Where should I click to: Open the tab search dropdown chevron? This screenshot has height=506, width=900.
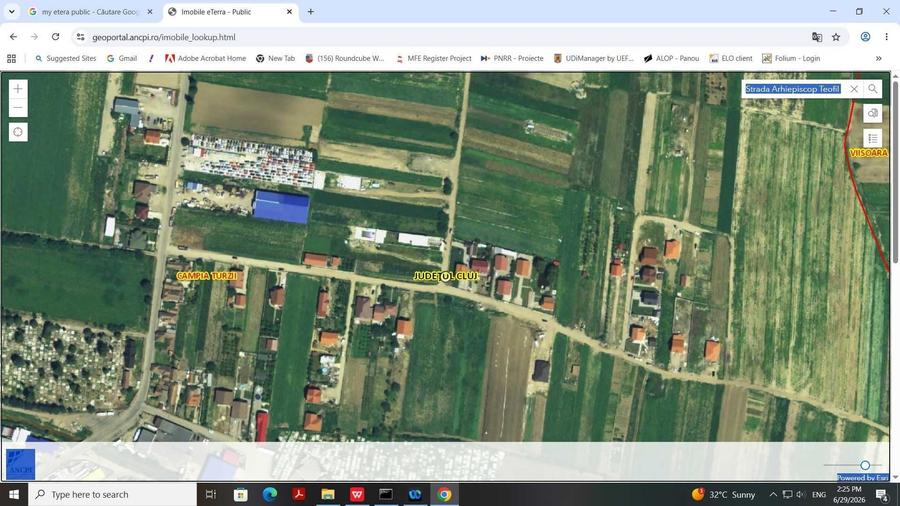click(x=11, y=11)
